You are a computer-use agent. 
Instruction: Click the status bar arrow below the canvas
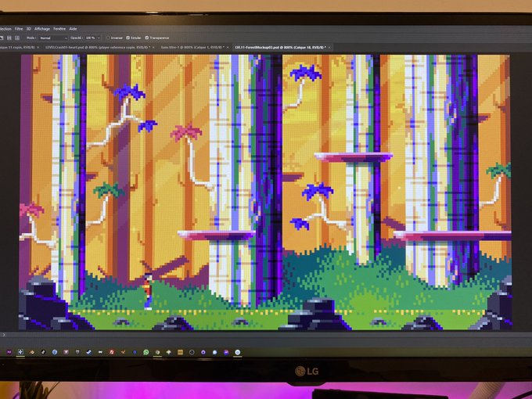pyautogui.click(x=4, y=335)
